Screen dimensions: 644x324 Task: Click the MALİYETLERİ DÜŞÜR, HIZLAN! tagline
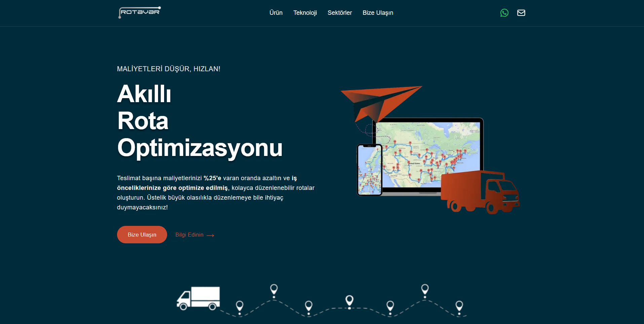168,69
